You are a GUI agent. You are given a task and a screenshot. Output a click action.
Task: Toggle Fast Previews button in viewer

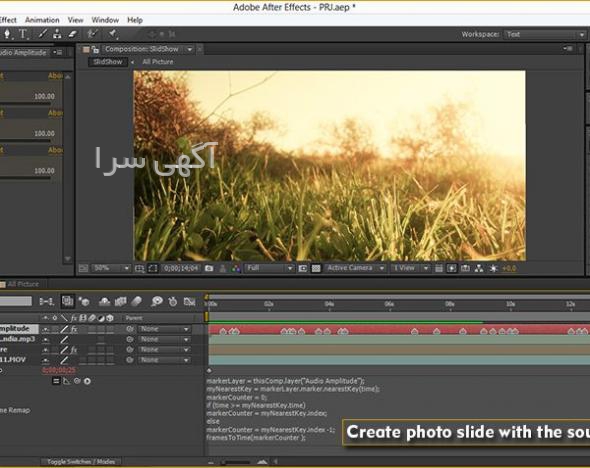click(451, 268)
